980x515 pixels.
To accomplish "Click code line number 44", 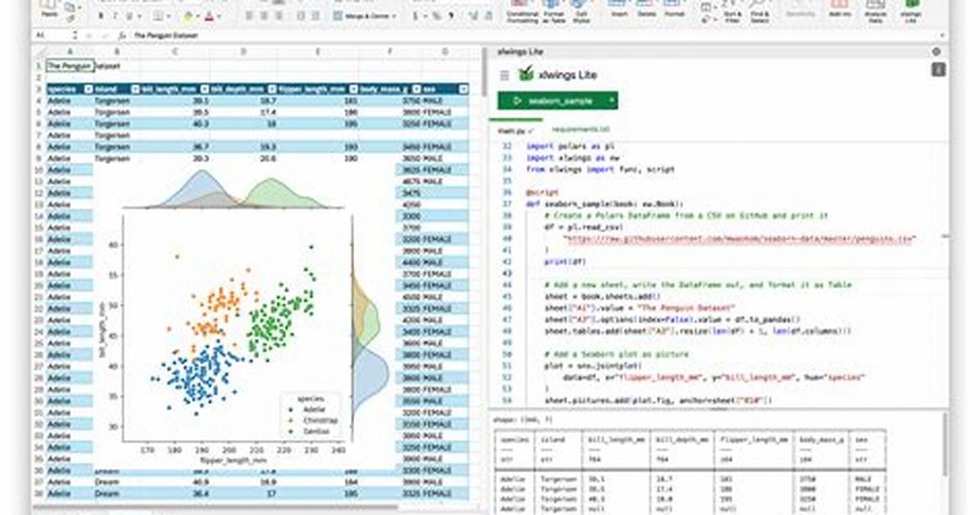I will pyautogui.click(x=507, y=285).
